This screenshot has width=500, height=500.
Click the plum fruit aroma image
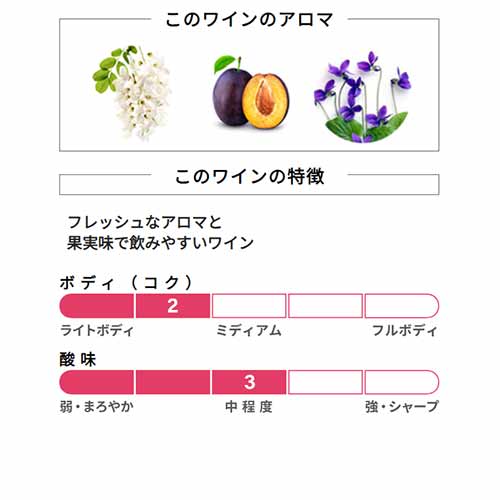coord(251,93)
